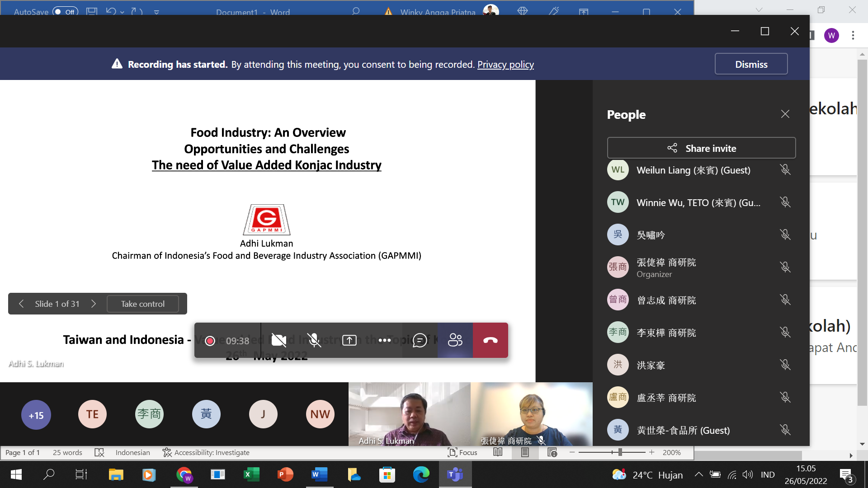Toggle Word AutoSave switch
The width and height of the screenshot is (868, 488).
click(65, 12)
